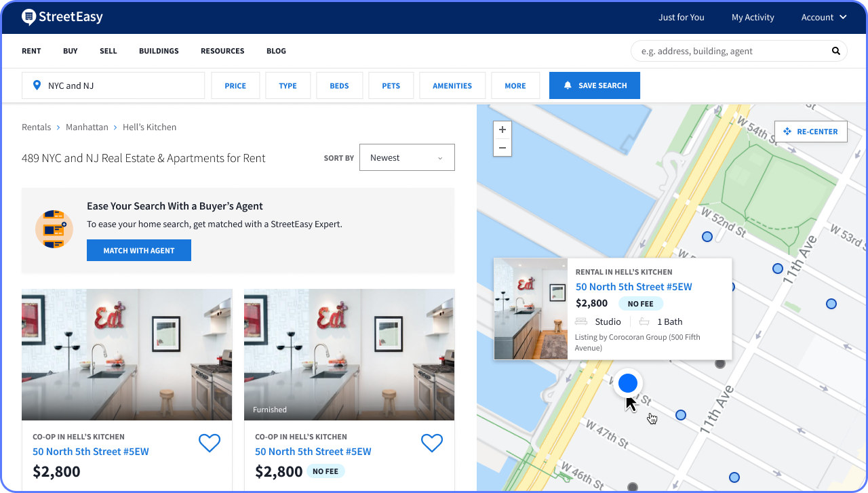Open the RESOURCES menu
Viewport: 868px width, 493px height.
coord(222,51)
